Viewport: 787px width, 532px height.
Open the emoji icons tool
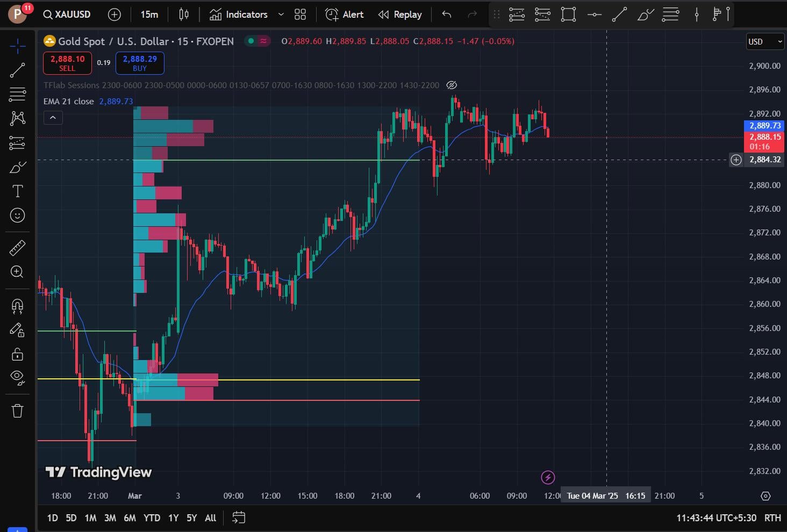point(17,215)
